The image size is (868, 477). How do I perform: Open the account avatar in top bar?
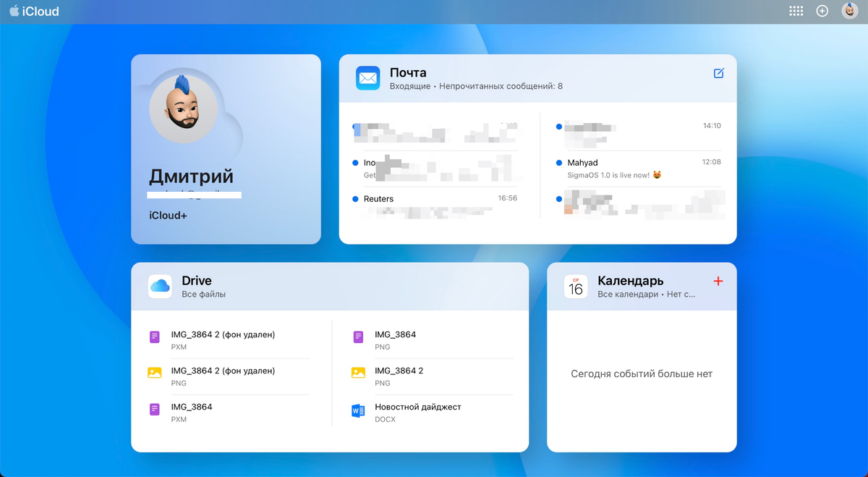pyautogui.click(x=849, y=11)
